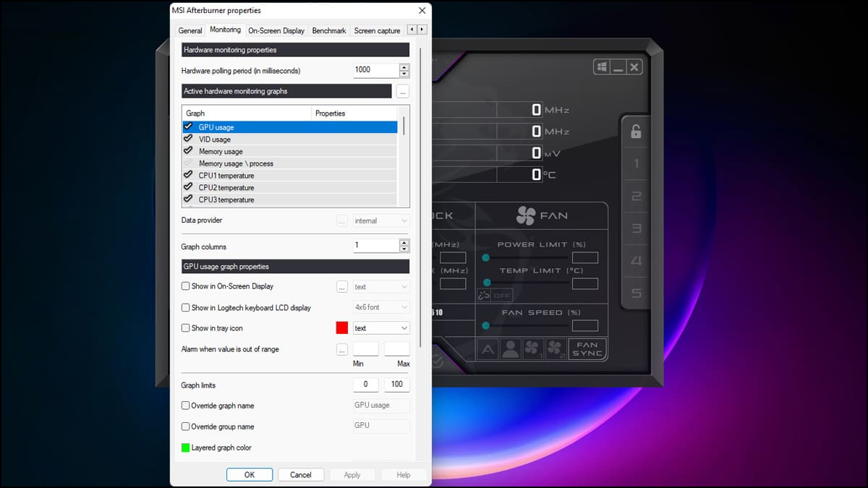Viewport: 868px width, 488px height.
Task: Open the Screen capture tab
Action: [377, 30]
